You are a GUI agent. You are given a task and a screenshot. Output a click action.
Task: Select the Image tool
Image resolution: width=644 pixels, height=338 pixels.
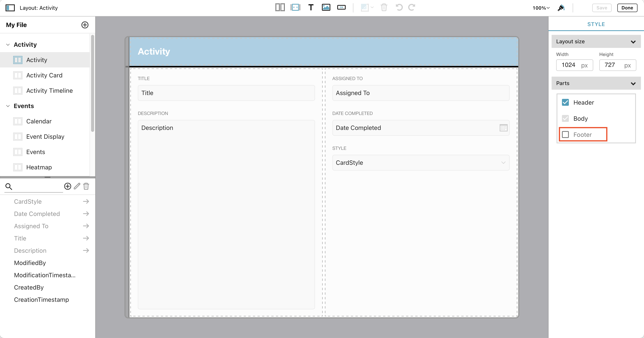[326, 7]
